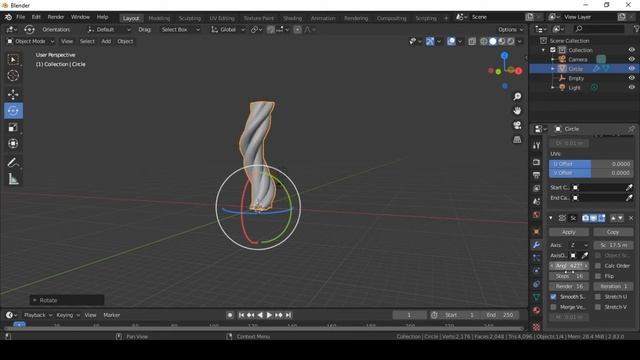Toggle the camera view icon
Screen dimensions: 640x360
[517, 125]
